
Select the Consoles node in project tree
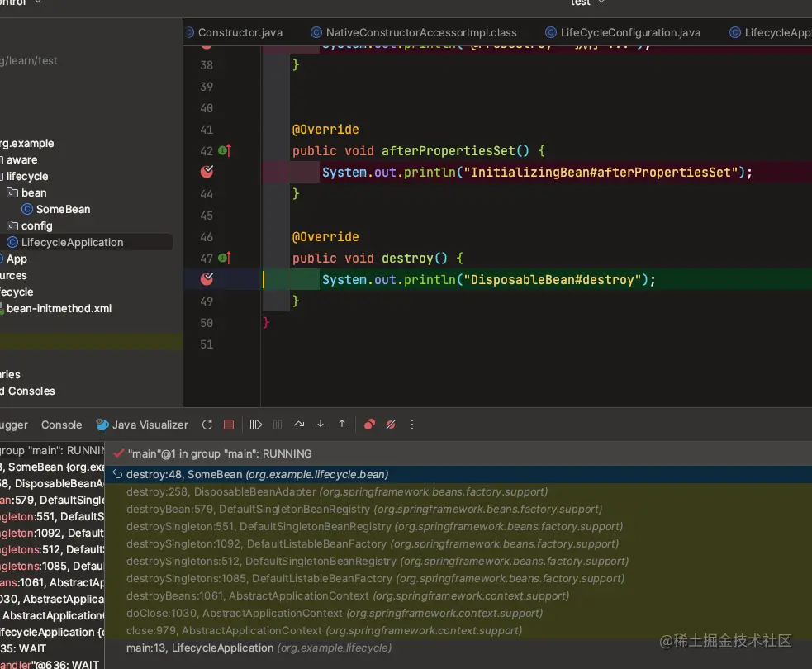28,391
